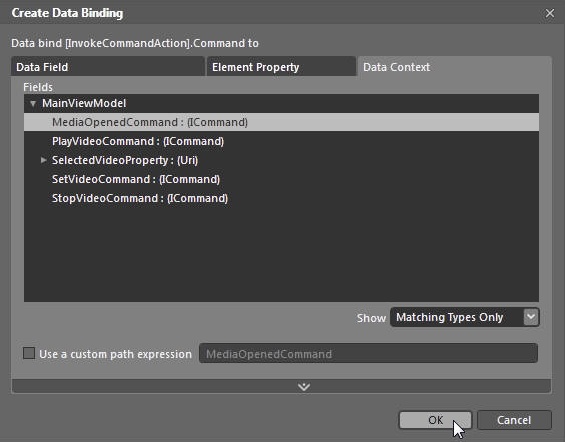The height and width of the screenshot is (442, 565).
Task: Click the Cancel button
Action: pos(514,420)
